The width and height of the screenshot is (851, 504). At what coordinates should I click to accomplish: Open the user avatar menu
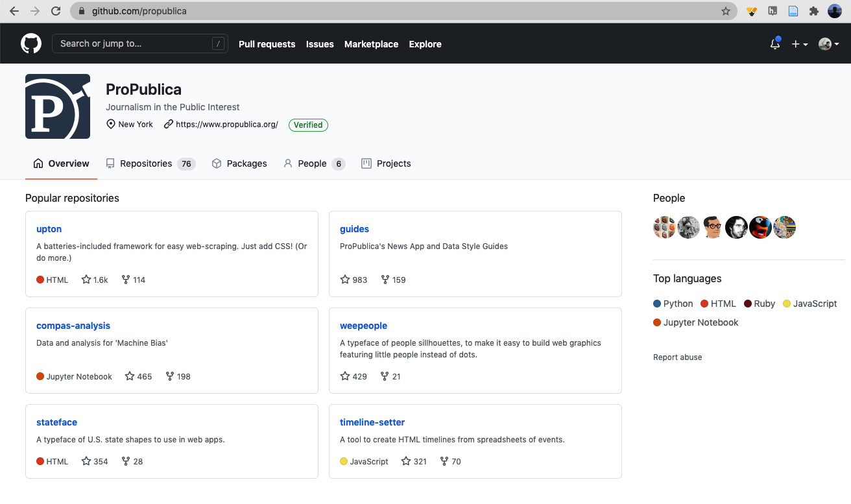[x=828, y=44]
